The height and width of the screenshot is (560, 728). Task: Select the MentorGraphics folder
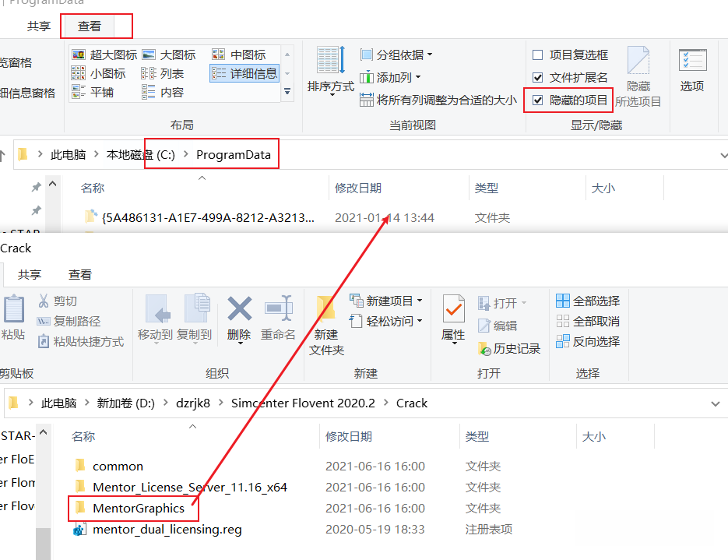click(x=130, y=508)
